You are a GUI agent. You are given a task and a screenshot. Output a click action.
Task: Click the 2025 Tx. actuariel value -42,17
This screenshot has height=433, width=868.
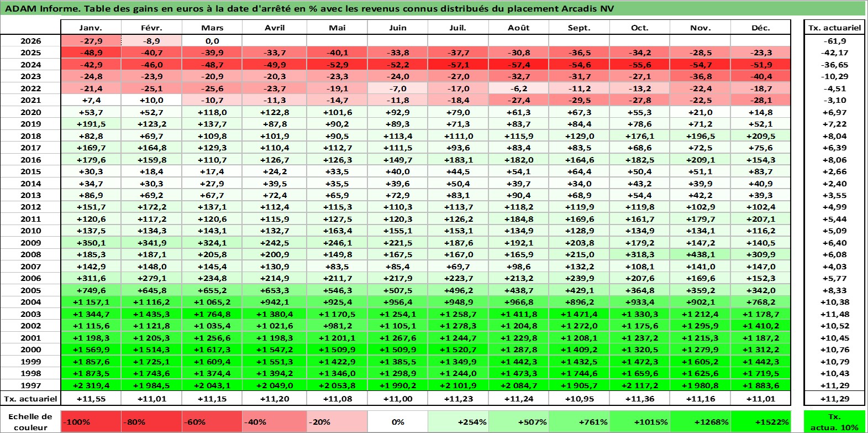pos(835,53)
